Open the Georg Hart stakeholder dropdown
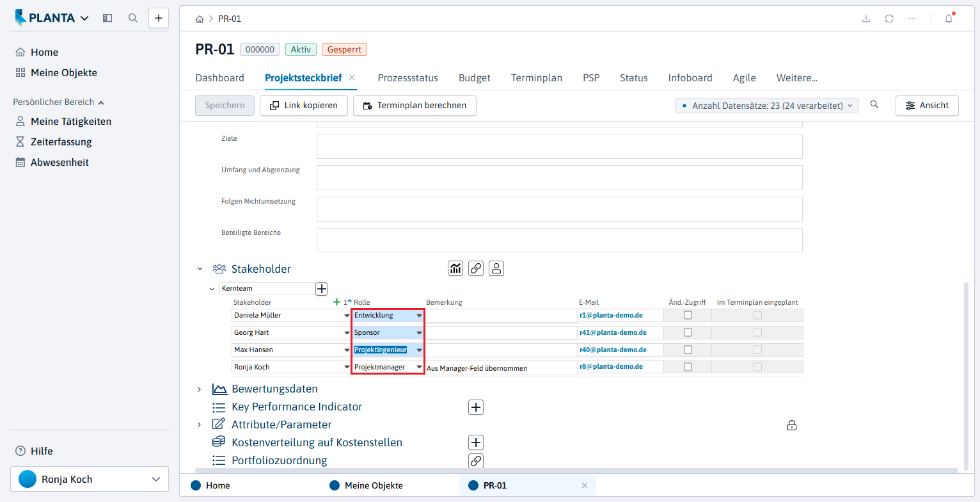This screenshot has height=502, width=980. pyautogui.click(x=347, y=332)
